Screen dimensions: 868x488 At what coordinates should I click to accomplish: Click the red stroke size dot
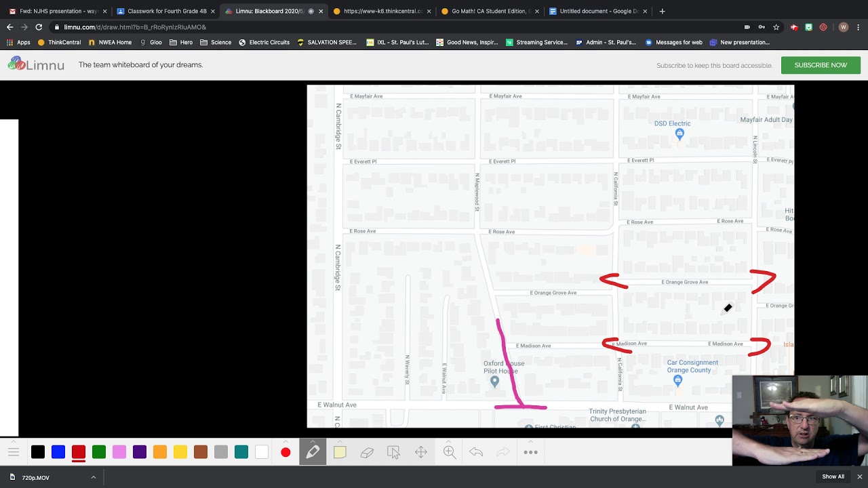click(x=285, y=452)
